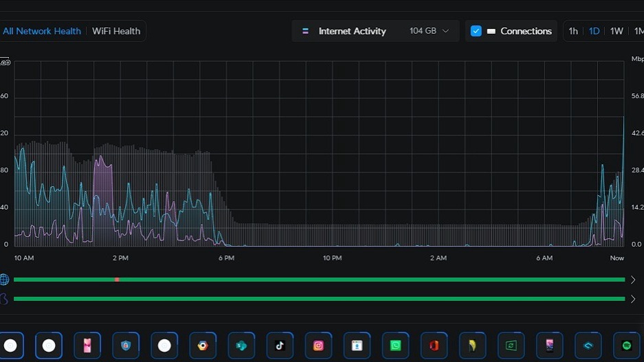Click the globe internet health icon
The image size is (644, 362).
[4, 280]
